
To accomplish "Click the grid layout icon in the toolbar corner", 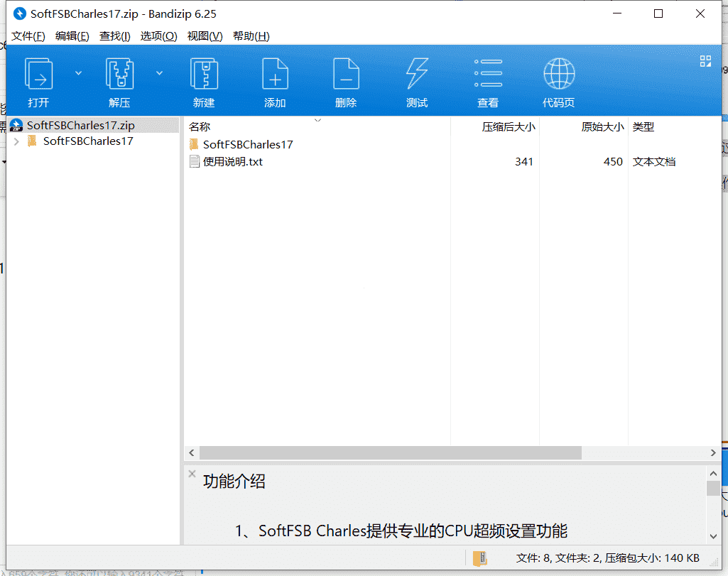I will [705, 61].
